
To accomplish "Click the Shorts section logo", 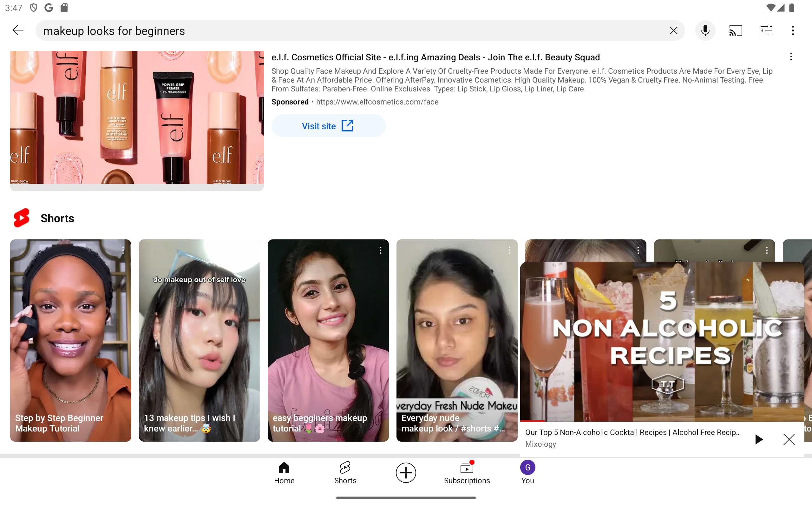I will (x=22, y=218).
